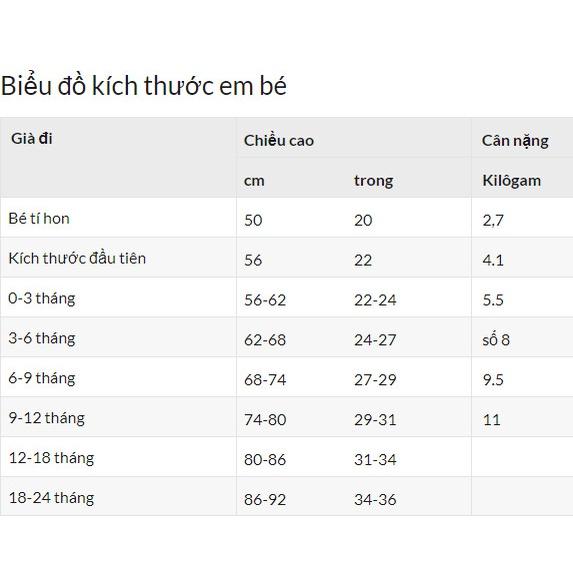Select the 'Già đi' column header
Screen dimensions: 573x573
tap(32, 139)
